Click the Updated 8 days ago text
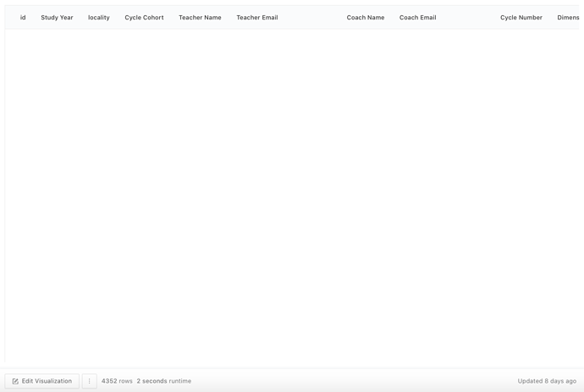This screenshot has height=392, width=584. [x=547, y=381]
